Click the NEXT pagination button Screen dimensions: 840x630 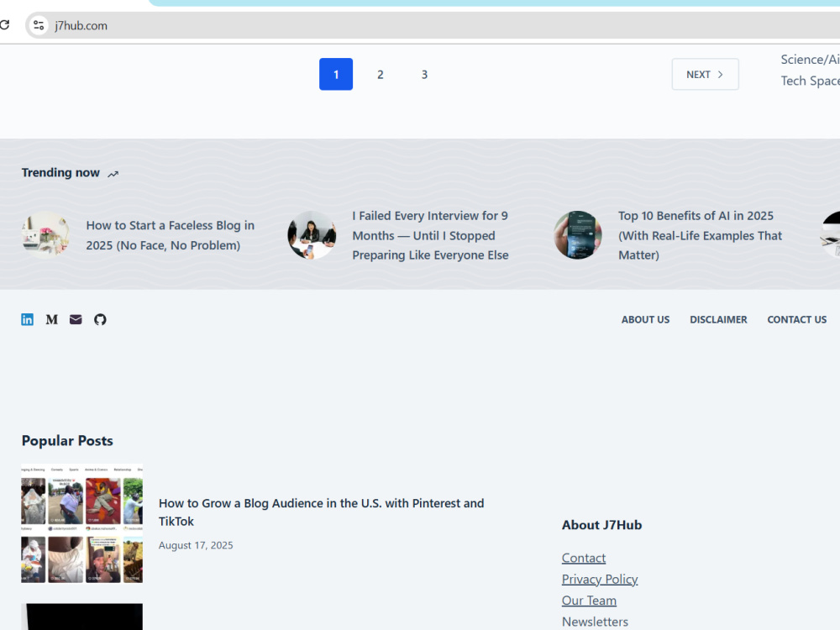pos(705,74)
